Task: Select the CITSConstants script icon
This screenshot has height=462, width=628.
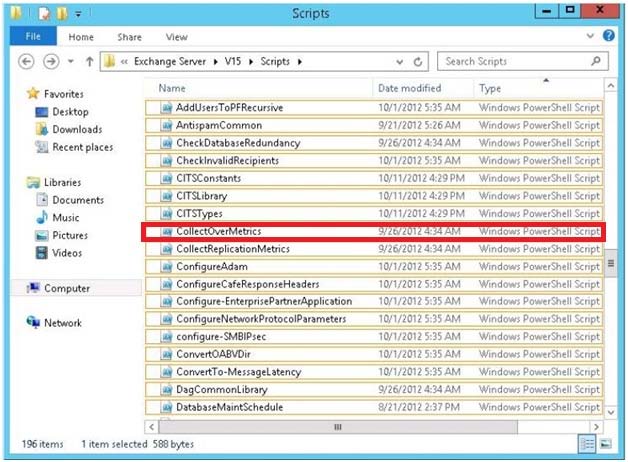Action: [x=167, y=178]
